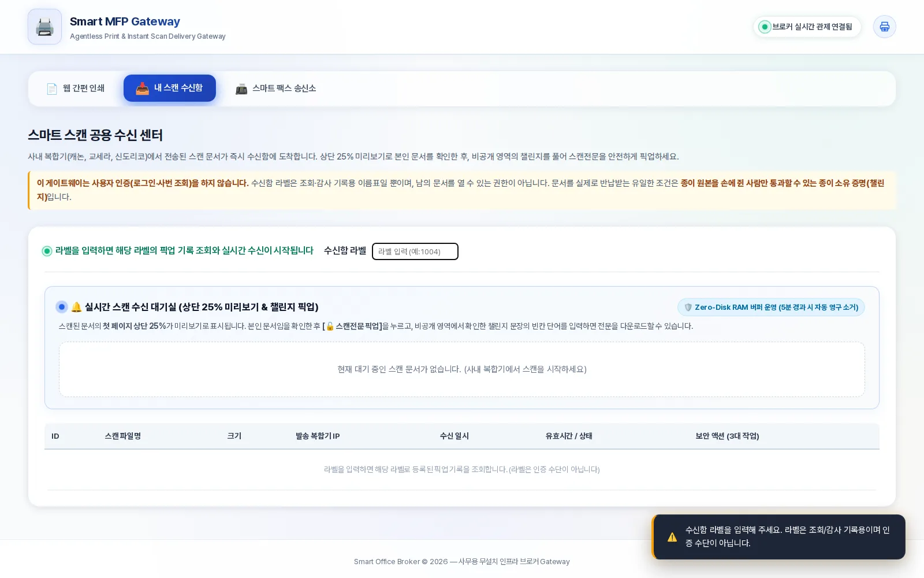Image resolution: width=924 pixels, height=578 pixels.
Task: Open the 웹 간편 인쇄 tab
Action: pyautogui.click(x=76, y=88)
